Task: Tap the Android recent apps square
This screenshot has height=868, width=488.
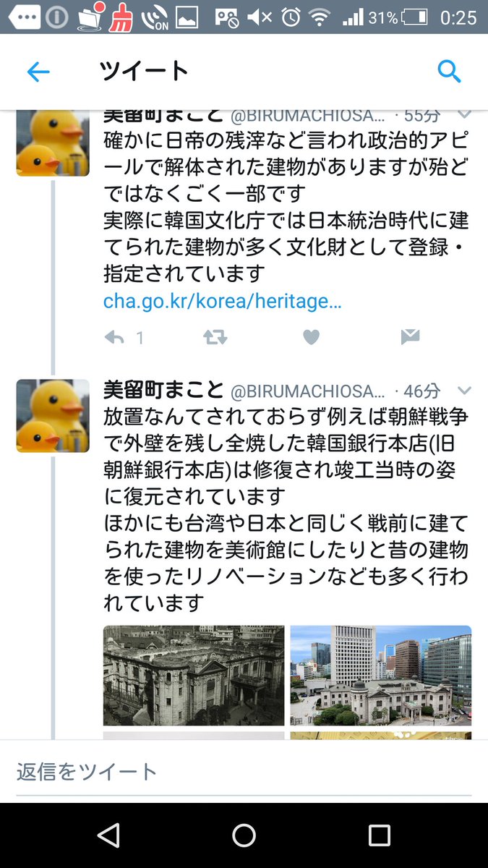Action: pyautogui.click(x=380, y=835)
